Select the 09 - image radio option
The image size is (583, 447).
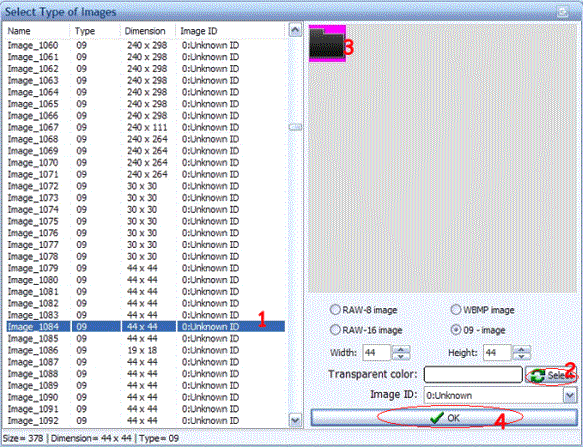456,329
